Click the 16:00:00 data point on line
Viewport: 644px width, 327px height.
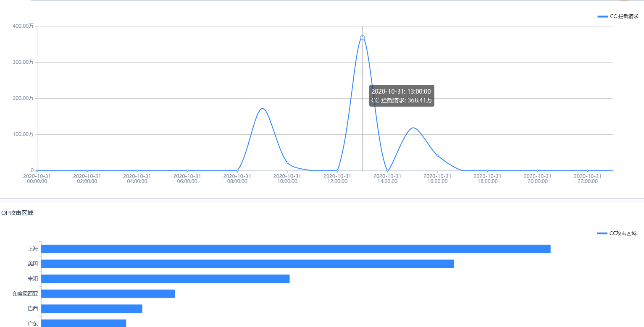(x=437, y=155)
